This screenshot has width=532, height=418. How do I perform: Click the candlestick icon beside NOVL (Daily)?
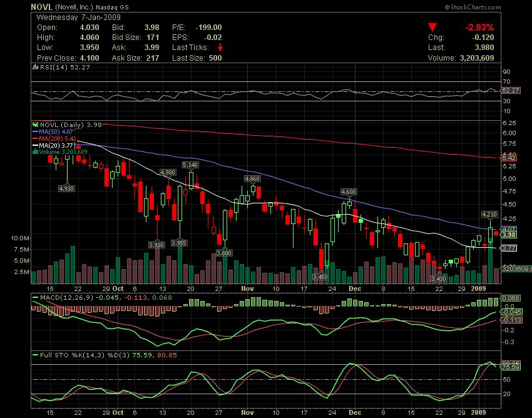click(x=36, y=125)
